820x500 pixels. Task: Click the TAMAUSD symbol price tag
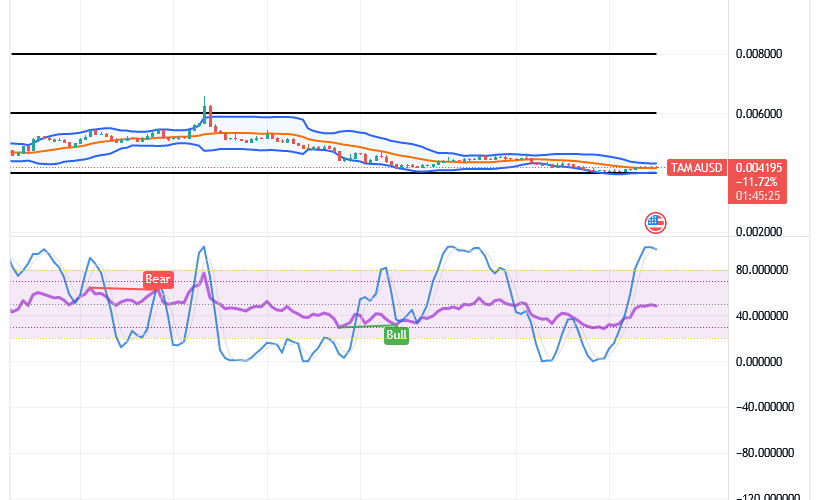[x=697, y=168]
